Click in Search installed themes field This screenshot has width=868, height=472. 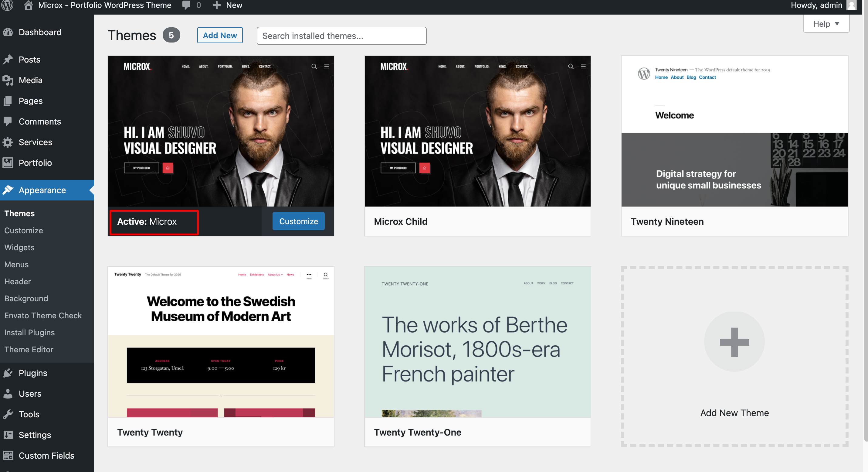(x=341, y=36)
